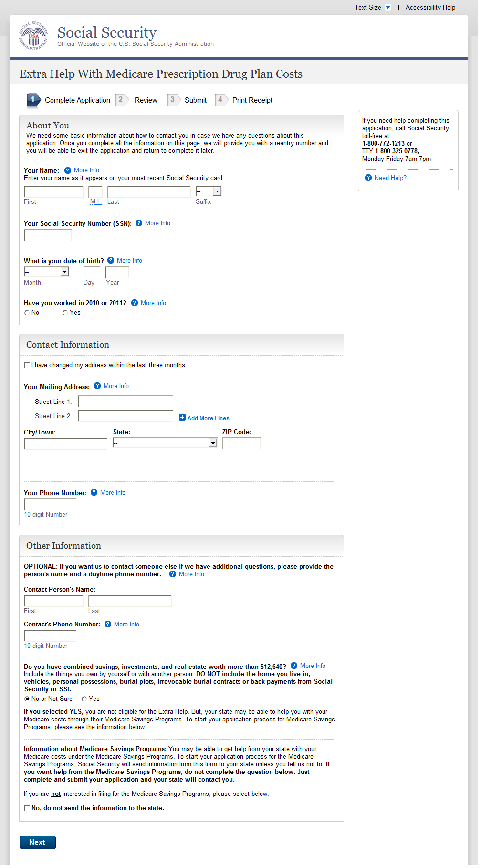Open the birth Month dropdown
The height and width of the screenshot is (868, 481).
64,272
